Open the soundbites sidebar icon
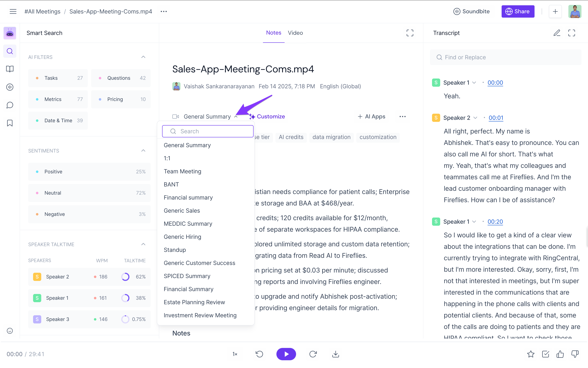The height and width of the screenshot is (368, 588). tap(10, 87)
